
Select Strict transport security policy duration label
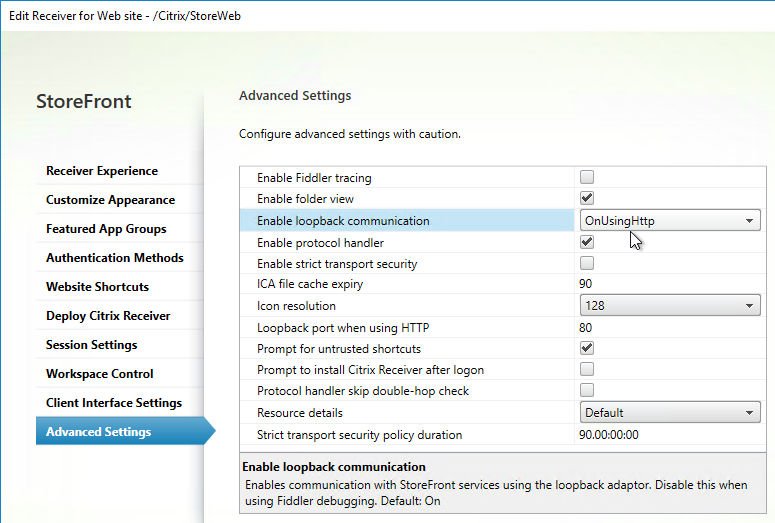coord(359,435)
